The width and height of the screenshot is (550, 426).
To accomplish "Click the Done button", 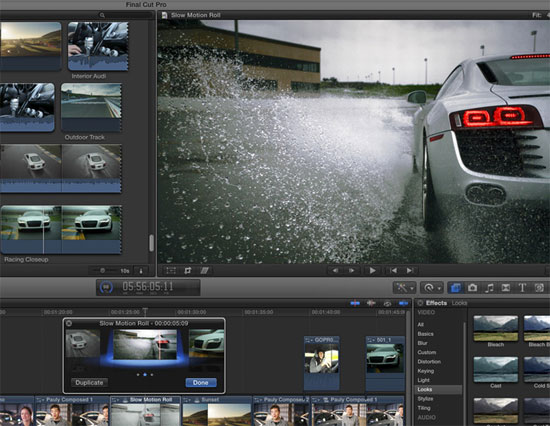I will (201, 382).
